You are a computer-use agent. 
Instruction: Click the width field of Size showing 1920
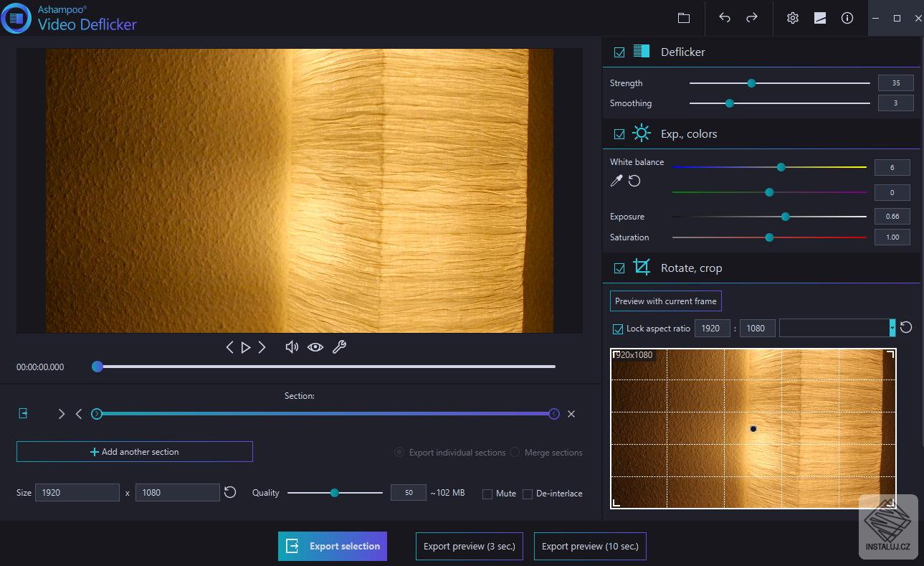tap(77, 492)
